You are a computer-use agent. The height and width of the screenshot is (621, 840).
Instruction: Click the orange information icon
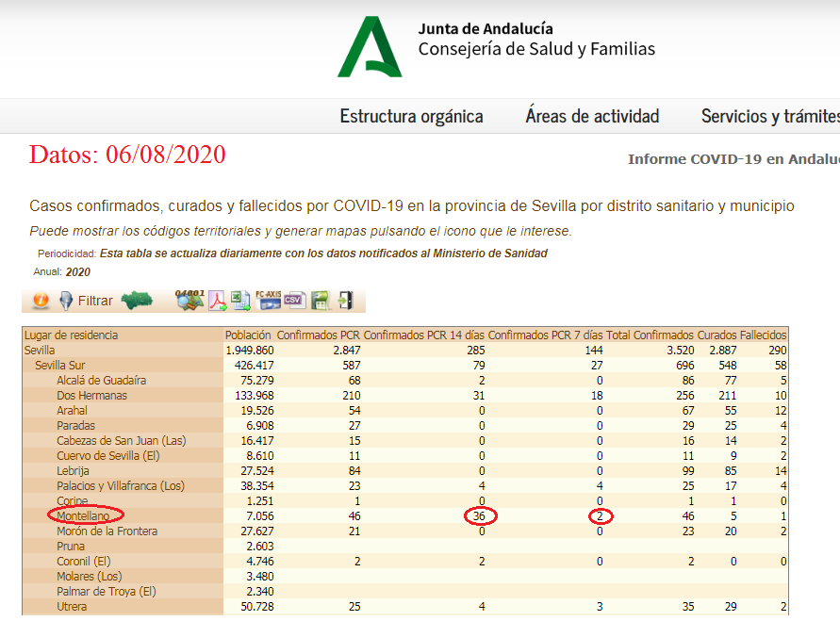pos(41,301)
